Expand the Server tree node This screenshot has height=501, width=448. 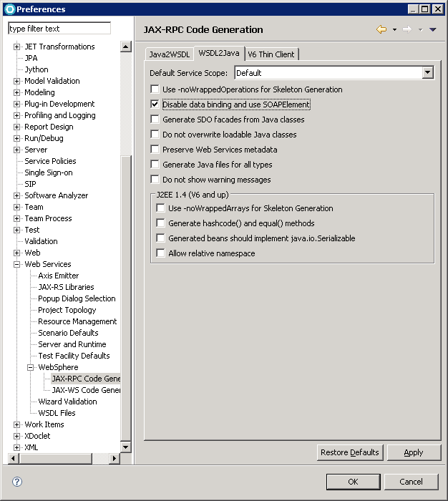[16, 150]
